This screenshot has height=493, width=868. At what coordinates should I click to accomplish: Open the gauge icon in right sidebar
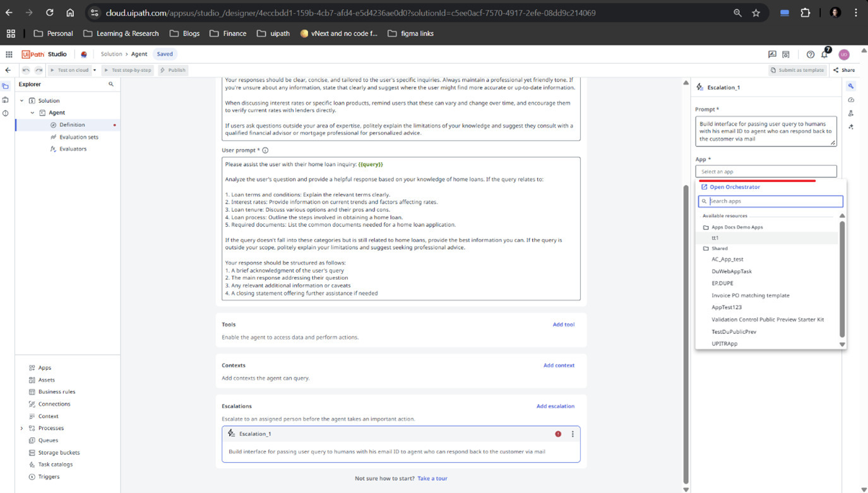(851, 100)
